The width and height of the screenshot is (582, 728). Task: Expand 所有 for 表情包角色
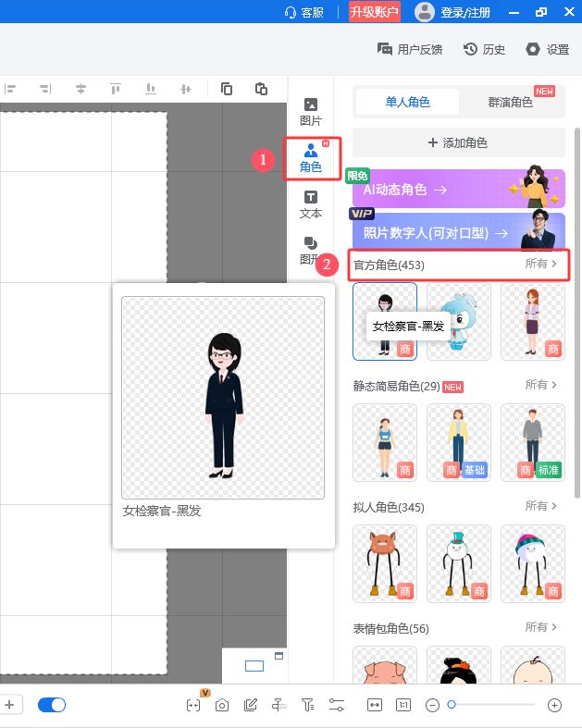coord(541,627)
